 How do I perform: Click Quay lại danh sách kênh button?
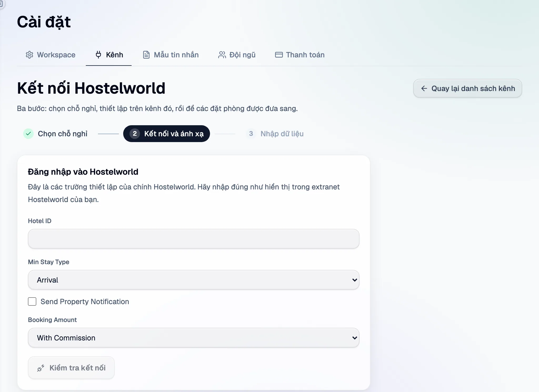[468, 88]
